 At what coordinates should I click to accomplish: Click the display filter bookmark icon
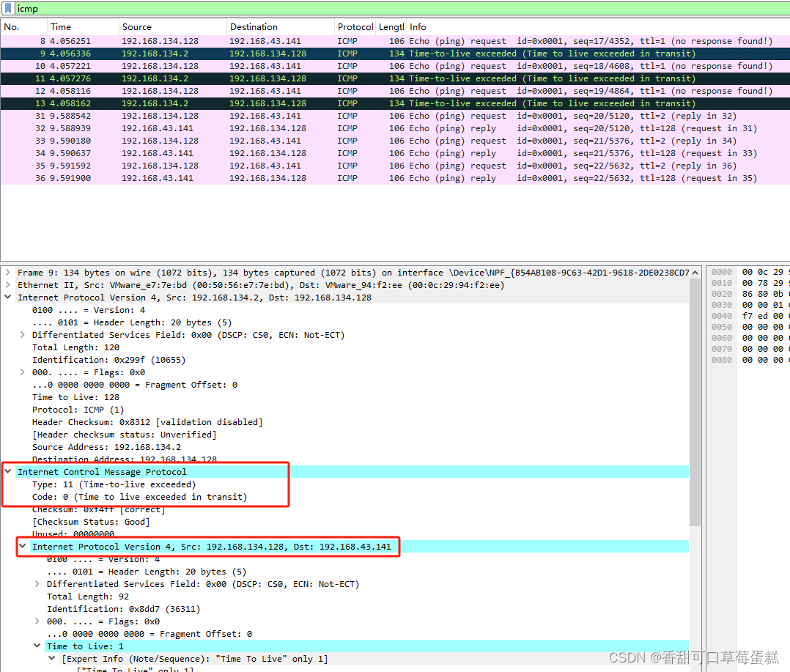click(9, 8)
